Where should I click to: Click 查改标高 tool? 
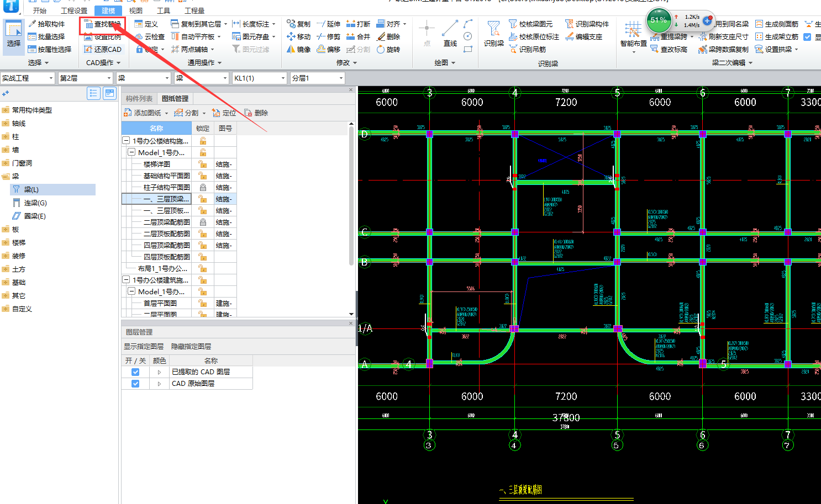tap(669, 49)
